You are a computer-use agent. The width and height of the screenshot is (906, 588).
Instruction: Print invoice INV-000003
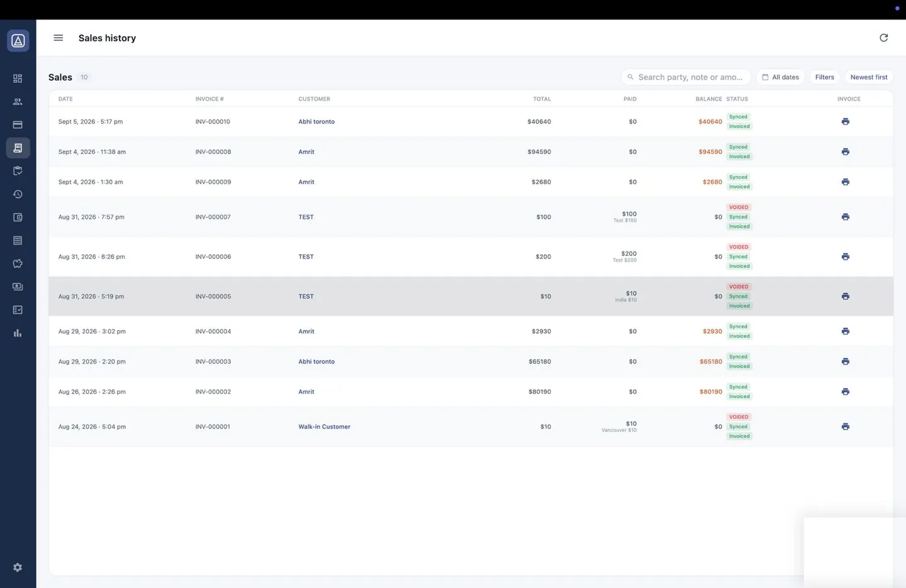coord(846,362)
